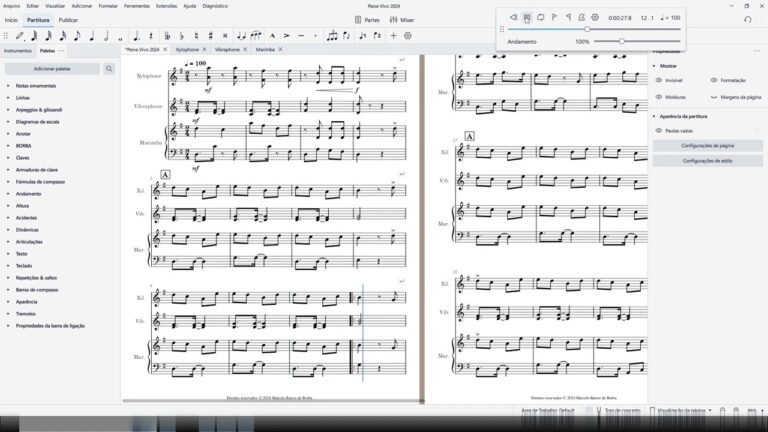Switch to the Vibraphone tab
Viewport: 768px width, 432px height.
[227, 49]
